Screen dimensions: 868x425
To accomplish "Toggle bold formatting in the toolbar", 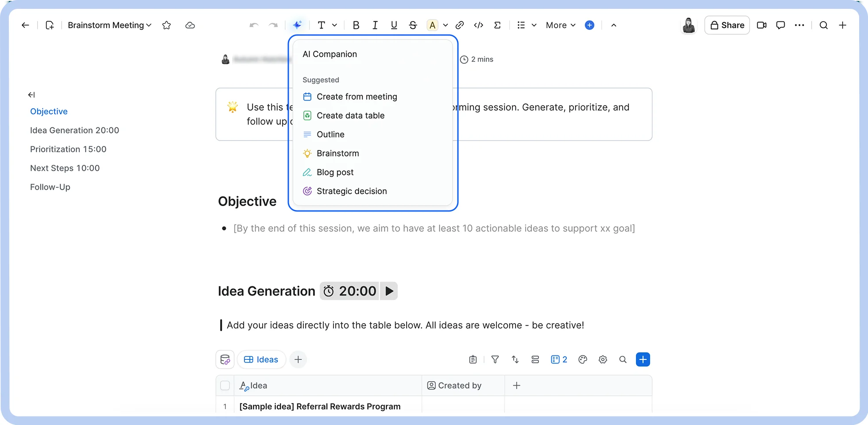I will (356, 25).
